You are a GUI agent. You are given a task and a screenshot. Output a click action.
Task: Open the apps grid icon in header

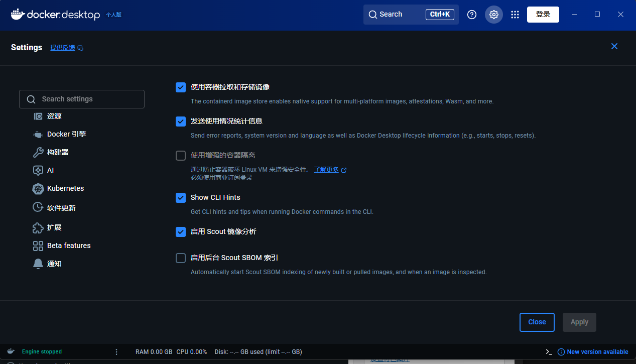515,15
